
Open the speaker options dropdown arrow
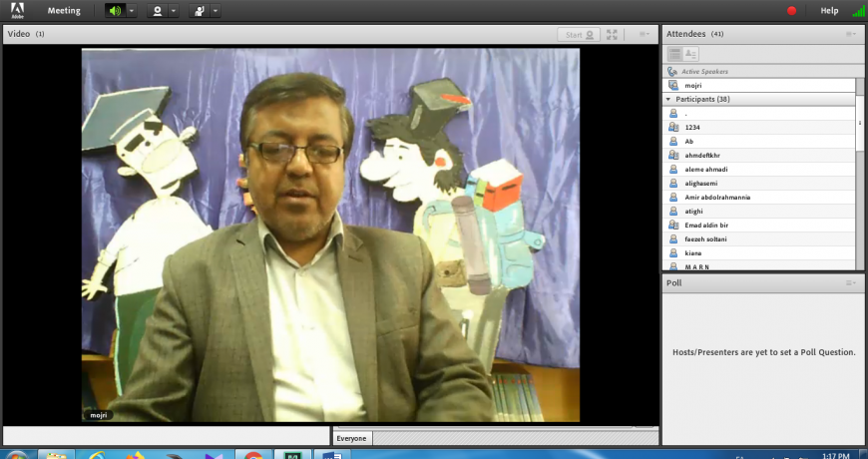click(x=132, y=11)
